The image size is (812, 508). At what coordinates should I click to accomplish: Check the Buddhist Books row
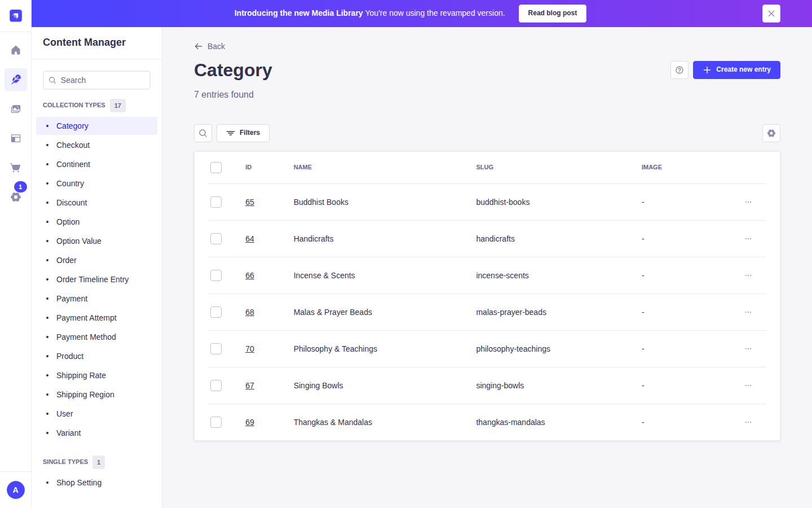(x=216, y=202)
